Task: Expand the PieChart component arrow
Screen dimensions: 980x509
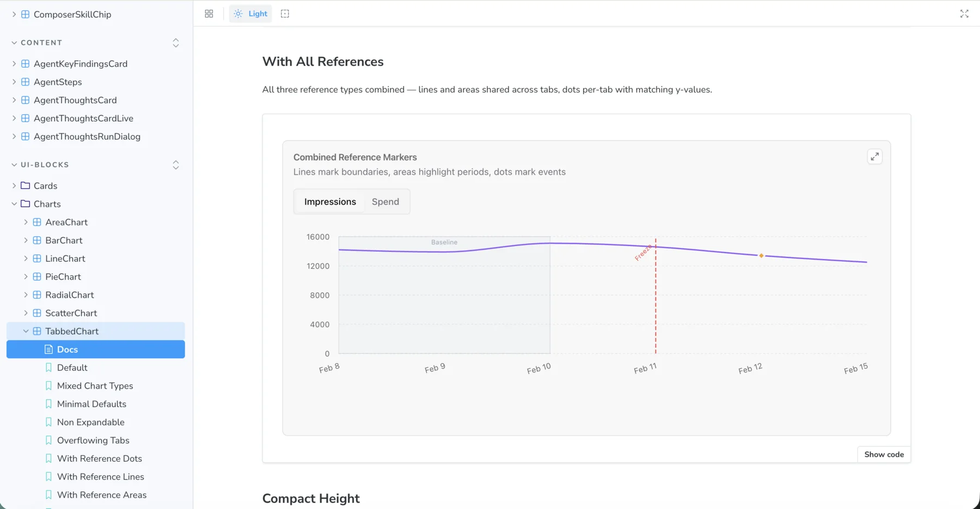Action: tap(26, 277)
